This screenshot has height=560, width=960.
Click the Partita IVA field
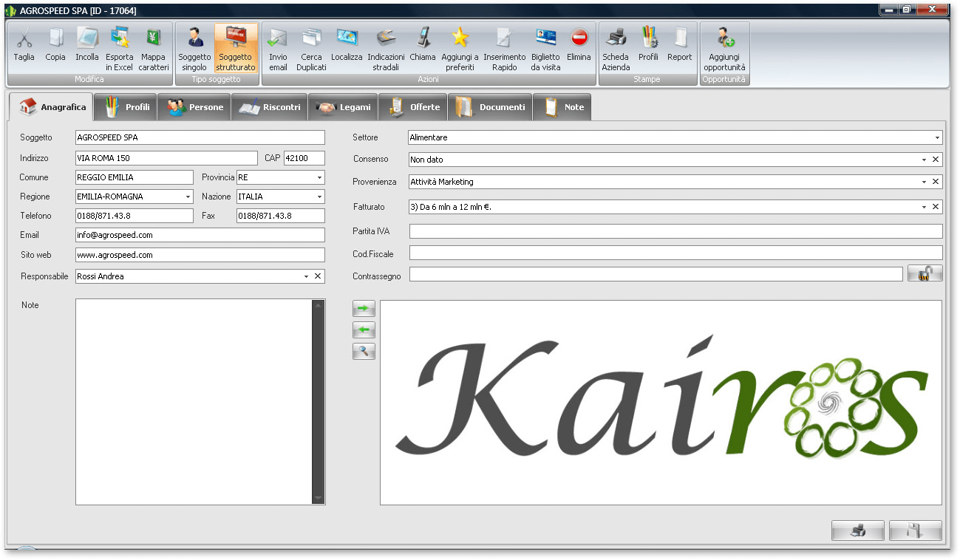pos(676,231)
